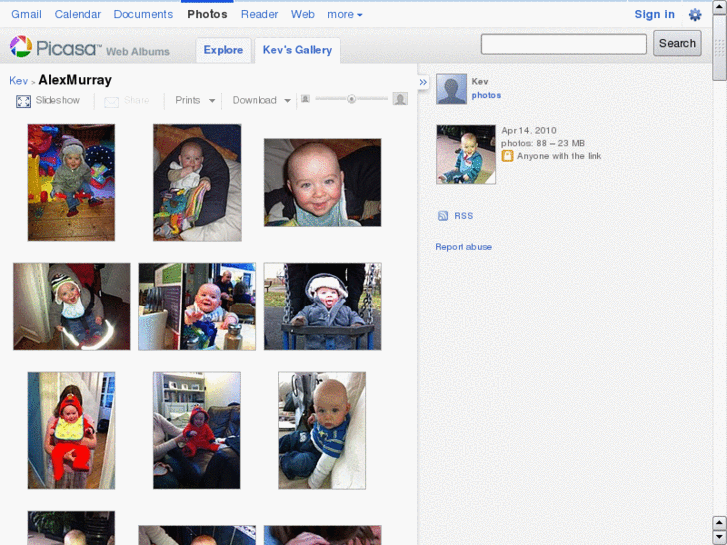727x545 pixels.
Task: Click the AlexMurray album title
Action: tap(75, 80)
